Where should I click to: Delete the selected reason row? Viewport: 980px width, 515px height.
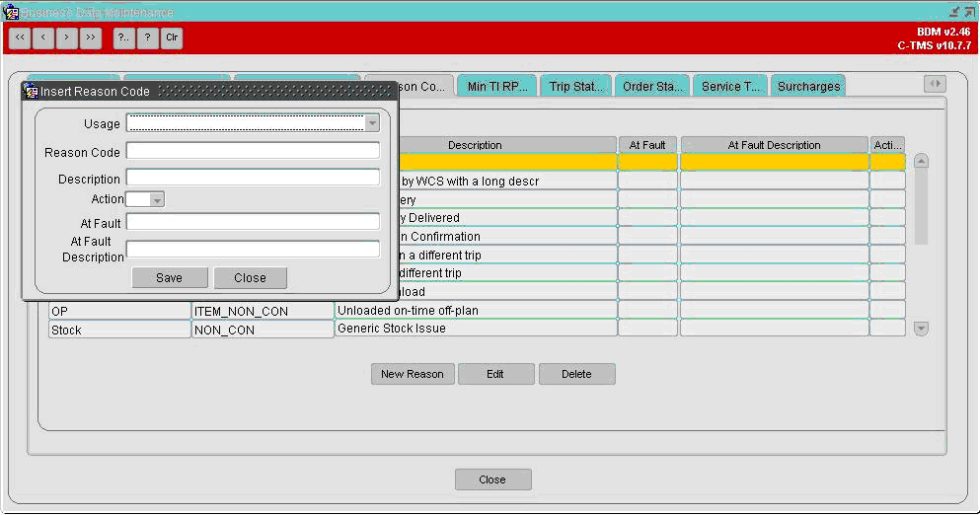point(576,374)
